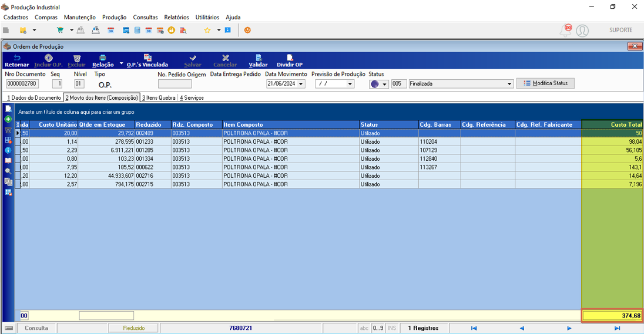This screenshot has width=644, height=334.
Task: Open the blue schedule grid icon
Action: pyautogui.click(x=126, y=30)
